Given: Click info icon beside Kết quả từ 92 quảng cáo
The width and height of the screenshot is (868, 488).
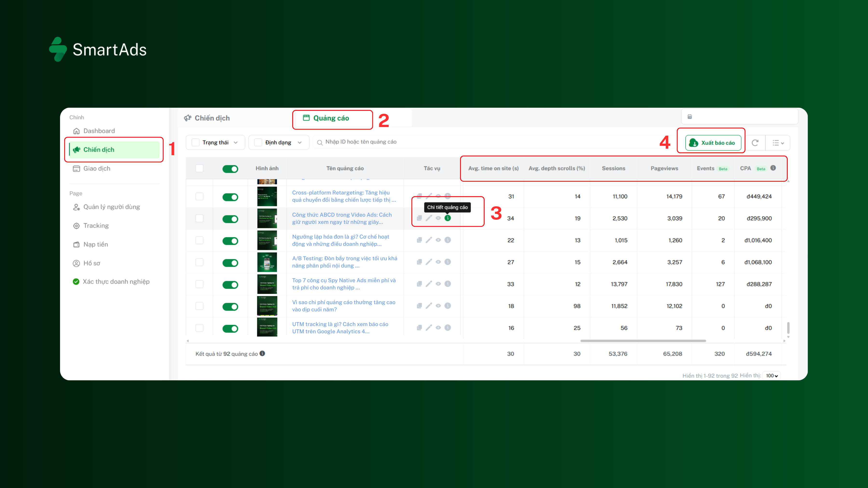Looking at the screenshot, I should coord(262,353).
